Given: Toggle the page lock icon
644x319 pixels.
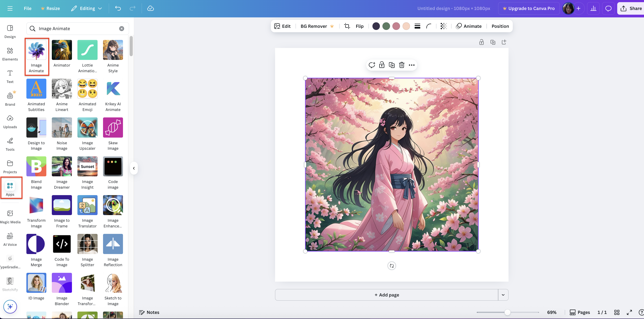Looking at the screenshot, I should click(x=481, y=42).
